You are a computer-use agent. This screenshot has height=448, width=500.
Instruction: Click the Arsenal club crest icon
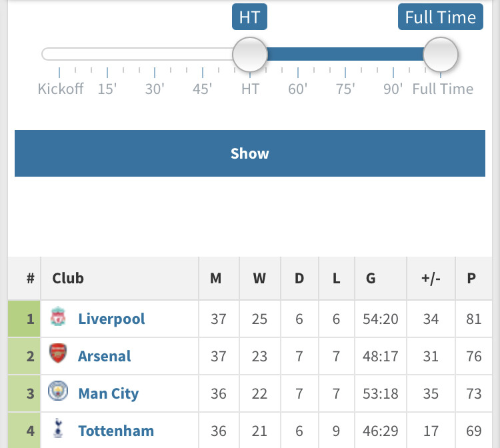coord(58,353)
